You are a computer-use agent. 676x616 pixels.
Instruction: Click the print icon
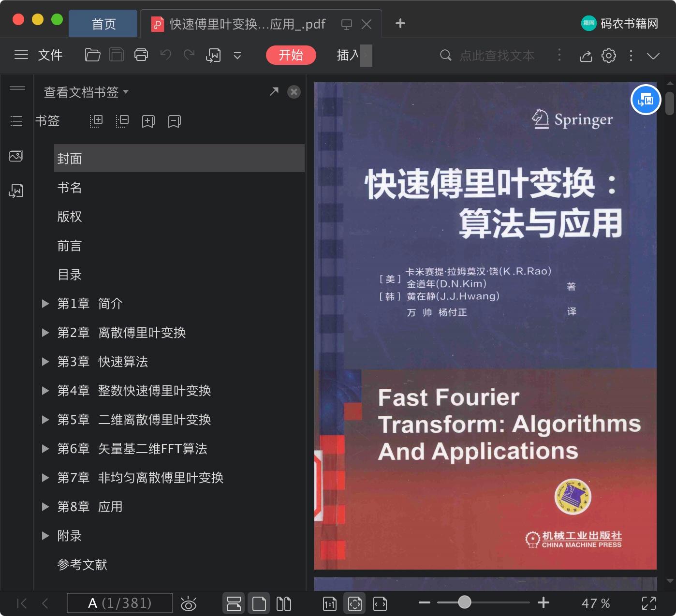coord(141,55)
